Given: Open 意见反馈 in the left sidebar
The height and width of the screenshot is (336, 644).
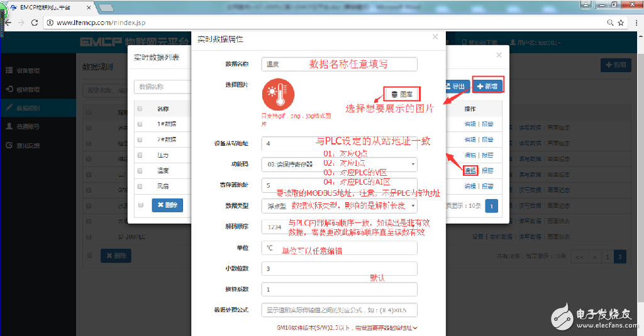Looking at the screenshot, I should pyautogui.click(x=28, y=145).
